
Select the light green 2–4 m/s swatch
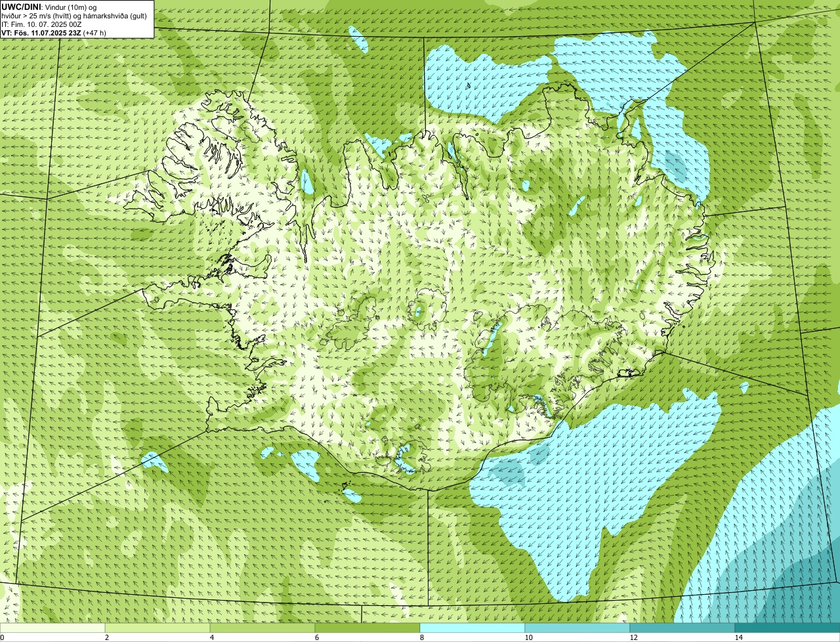tap(157, 628)
